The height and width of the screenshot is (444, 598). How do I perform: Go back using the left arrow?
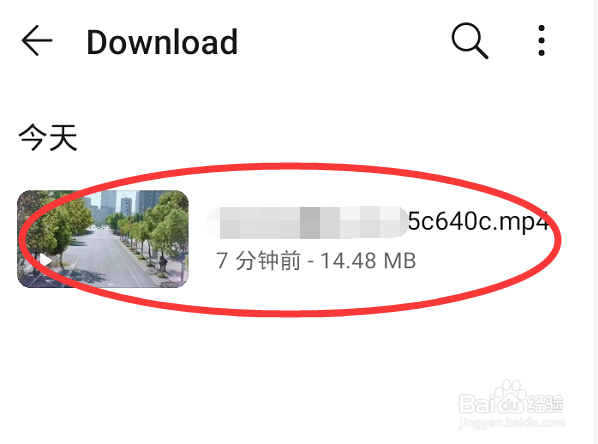37,41
